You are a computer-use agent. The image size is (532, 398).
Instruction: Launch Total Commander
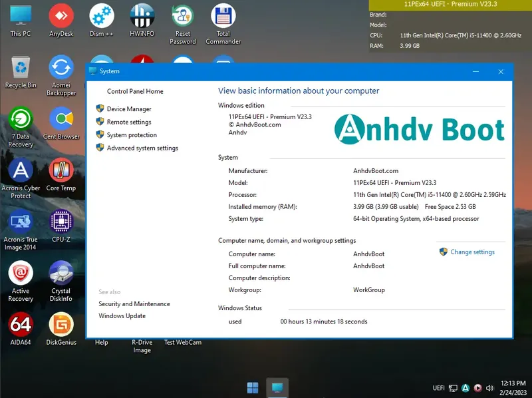click(x=223, y=17)
